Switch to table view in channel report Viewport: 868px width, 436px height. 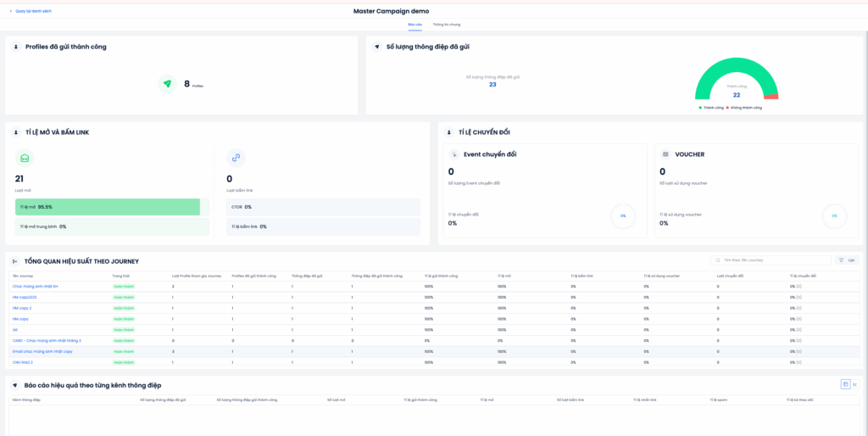click(845, 384)
